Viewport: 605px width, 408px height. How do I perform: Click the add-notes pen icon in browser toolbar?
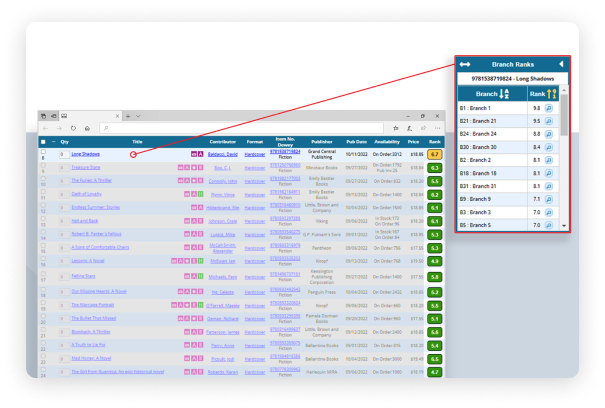409,128
